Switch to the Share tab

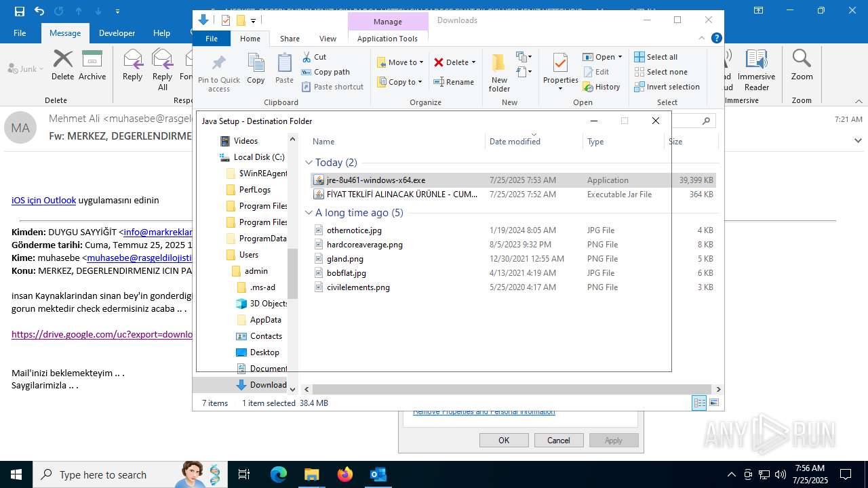(x=290, y=39)
